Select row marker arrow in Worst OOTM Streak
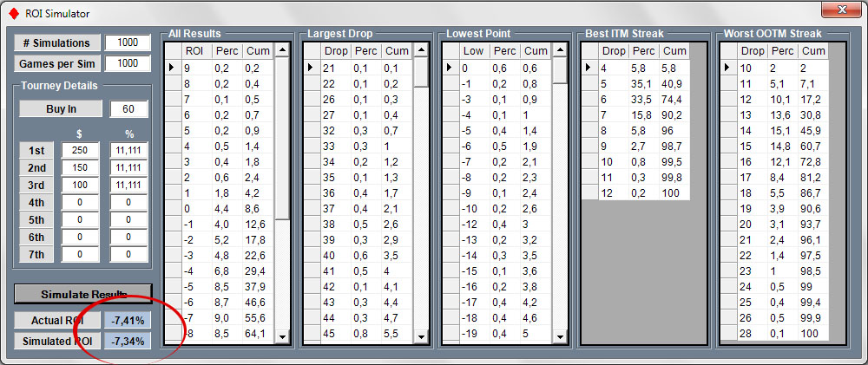This screenshot has height=365, width=868. point(728,68)
